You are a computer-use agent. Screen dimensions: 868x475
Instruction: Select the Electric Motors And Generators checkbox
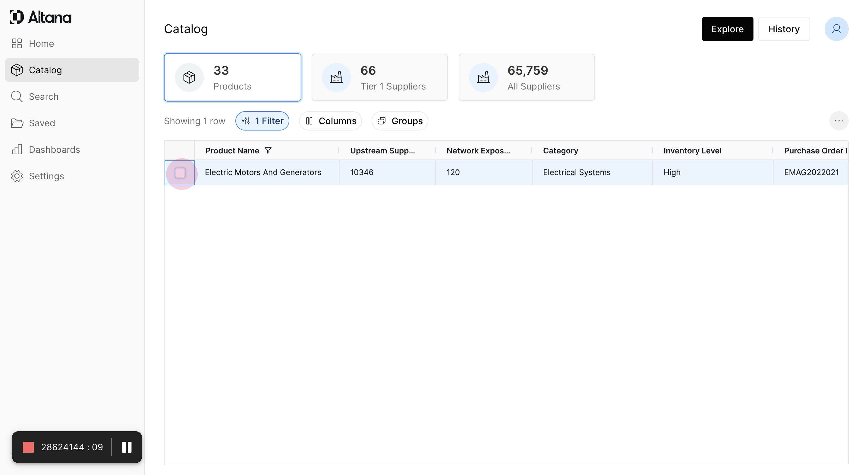[x=180, y=173]
